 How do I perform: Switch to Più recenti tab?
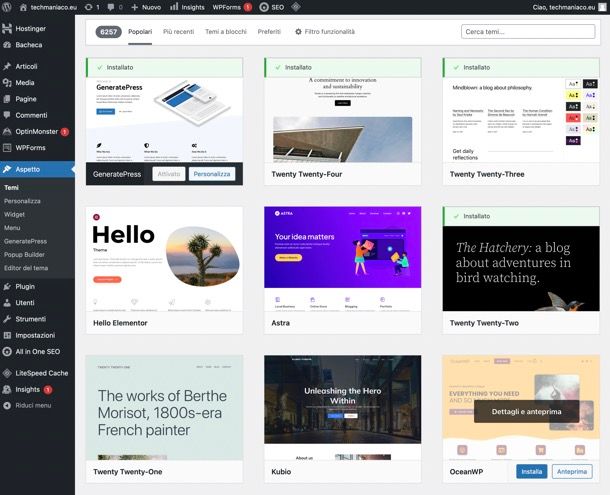[178, 32]
